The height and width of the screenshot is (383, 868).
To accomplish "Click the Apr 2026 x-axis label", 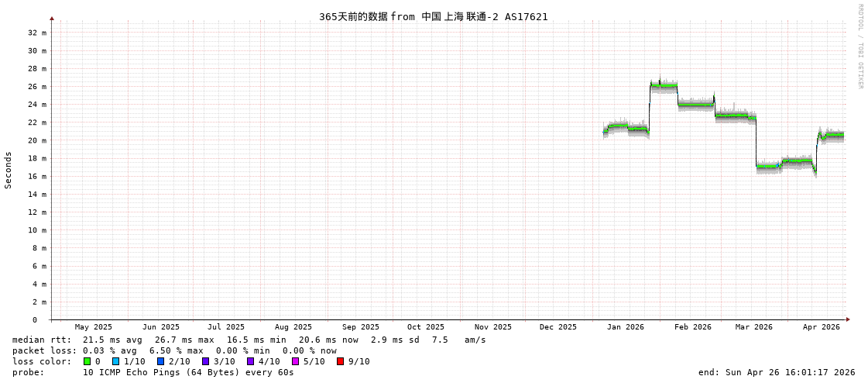I will click(x=821, y=327).
